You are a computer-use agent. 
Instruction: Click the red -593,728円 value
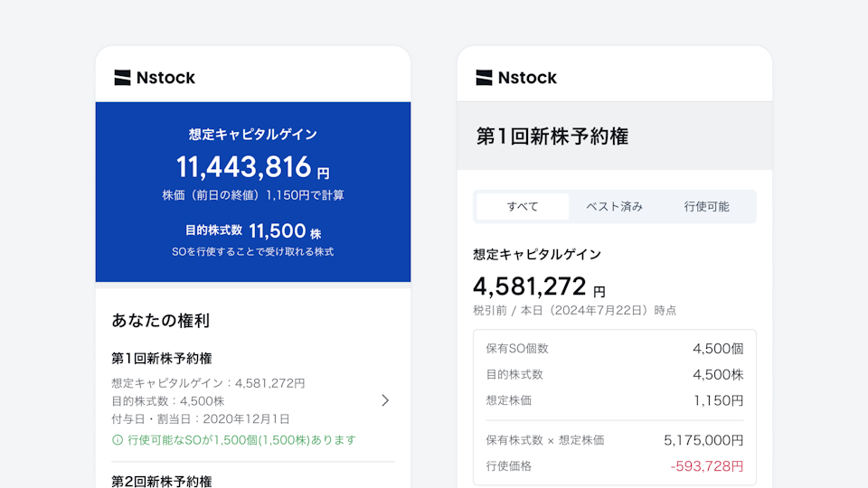point(707,466)
